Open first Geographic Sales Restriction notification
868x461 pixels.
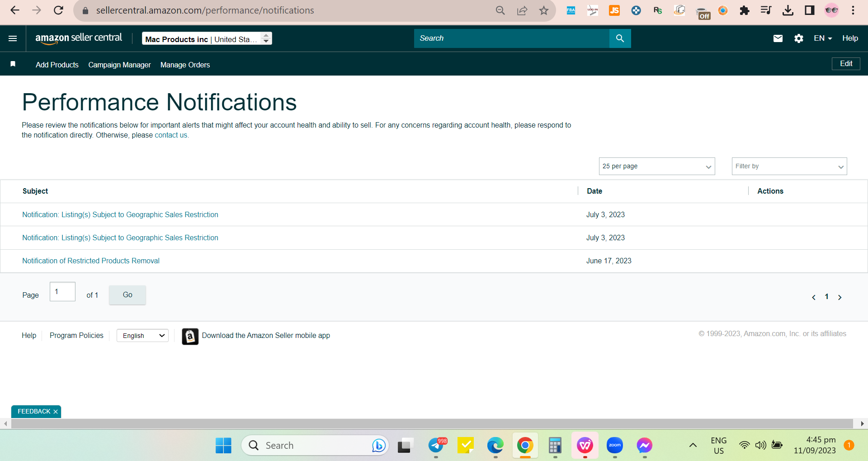120,215
